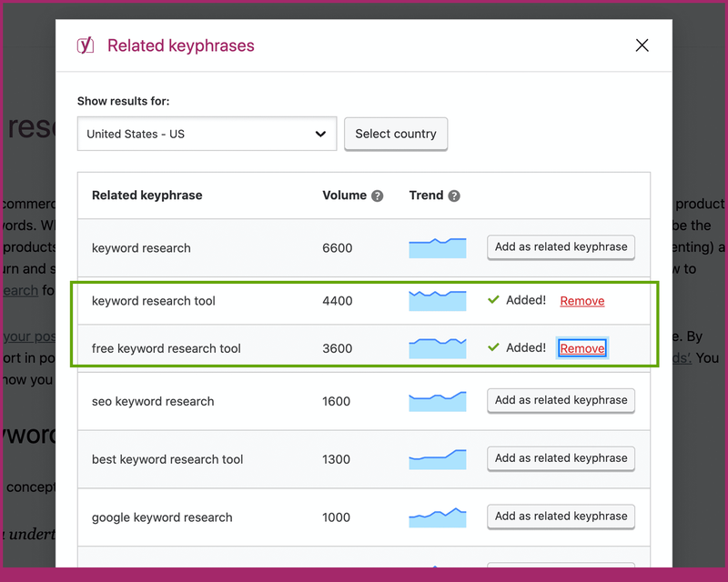Click the trend chart for 'best keyword research tool'
The image size is (728, 582).
(x=437, y=459)
